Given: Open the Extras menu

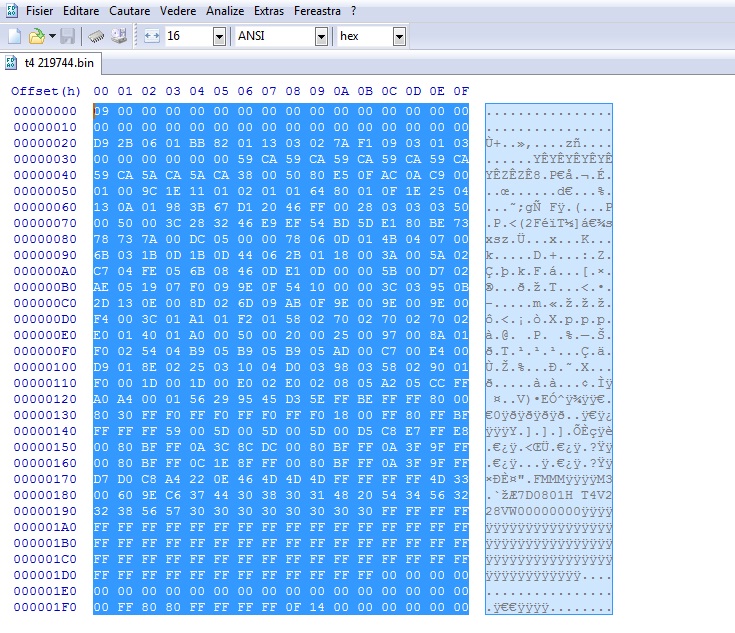Looking at the screenshot, I should pos(269,11).
